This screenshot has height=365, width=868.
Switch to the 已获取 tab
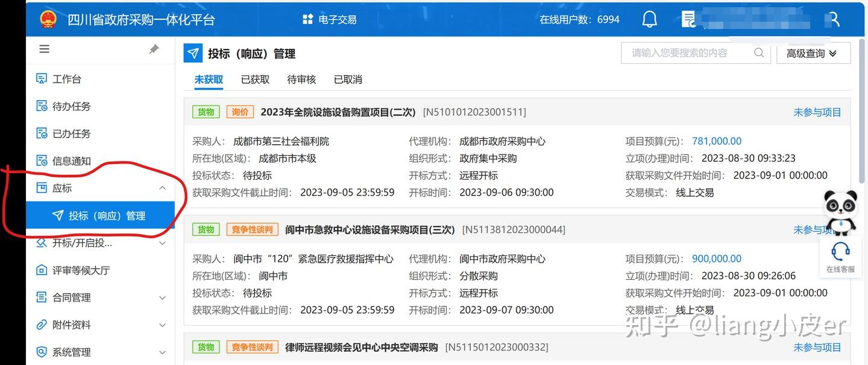point(255,79)
